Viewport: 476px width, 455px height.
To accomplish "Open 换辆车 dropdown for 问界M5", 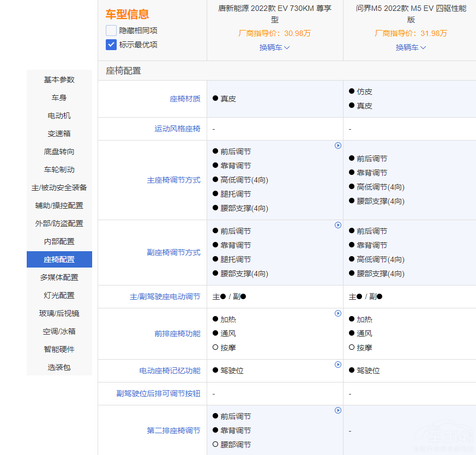I will point(411,47).
